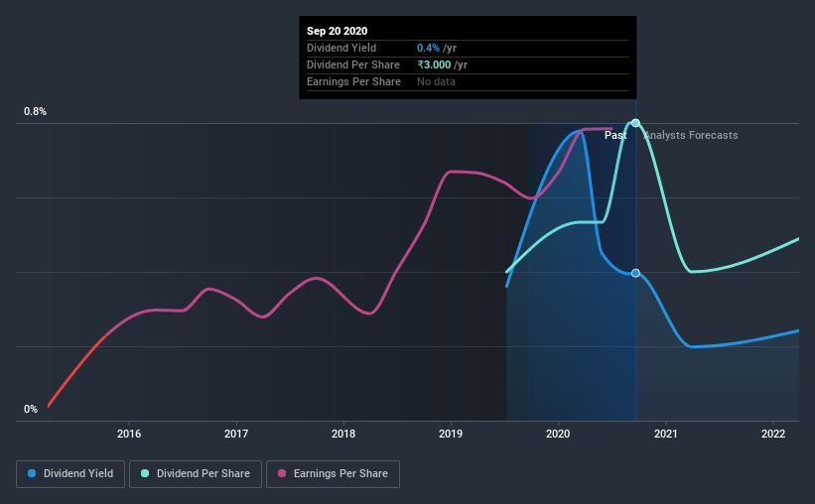815x504 pixels.
Task: Click the 2017 x-axis label
Action: click(236, 434)
